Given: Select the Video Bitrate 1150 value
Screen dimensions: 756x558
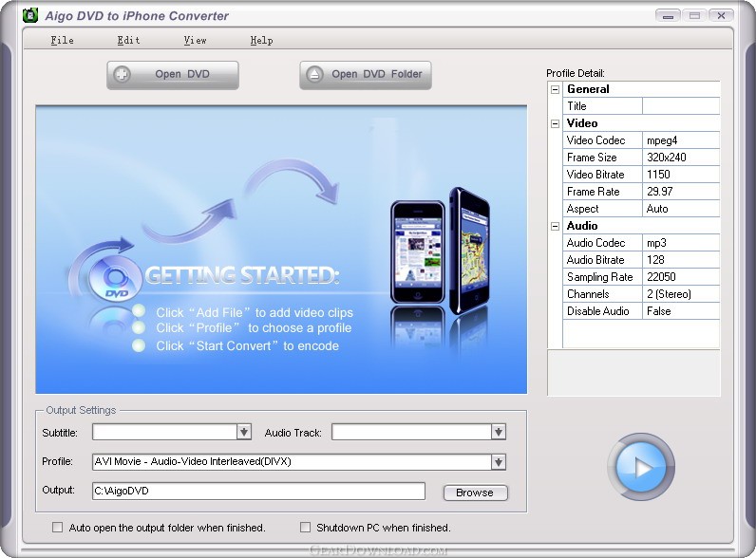Looking at the screenshot, I should tap(681, 175).
